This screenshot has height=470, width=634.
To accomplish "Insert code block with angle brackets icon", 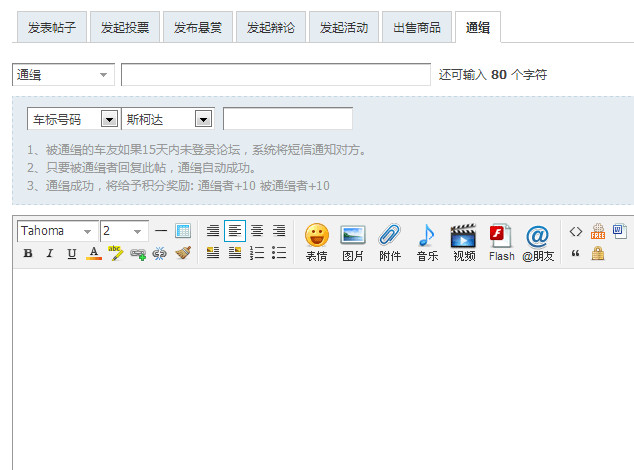I will [x=576, y=232].
